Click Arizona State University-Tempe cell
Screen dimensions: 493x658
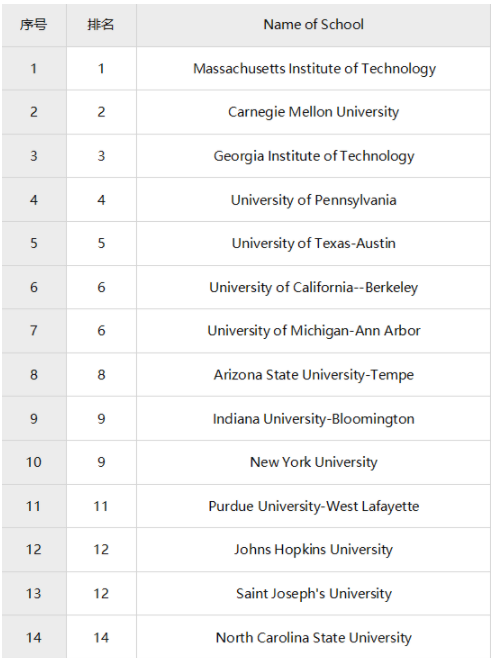tap(313, 375)
